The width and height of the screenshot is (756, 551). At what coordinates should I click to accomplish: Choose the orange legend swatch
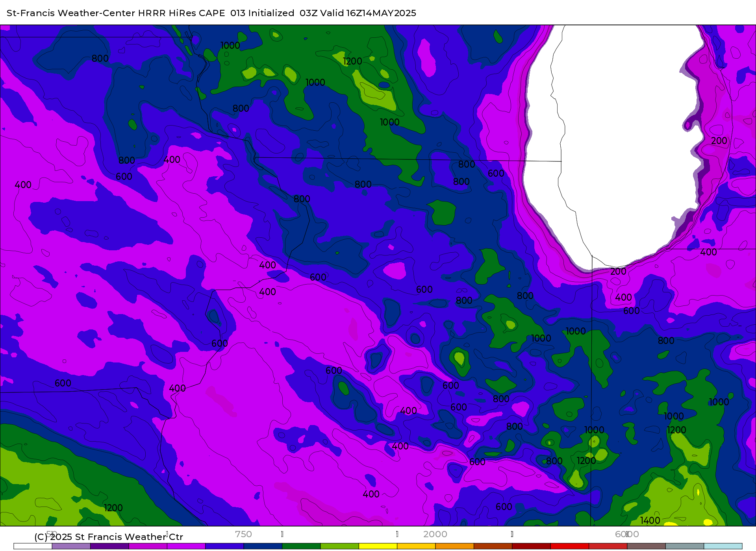pyautogui.click(x=454, y=546)
